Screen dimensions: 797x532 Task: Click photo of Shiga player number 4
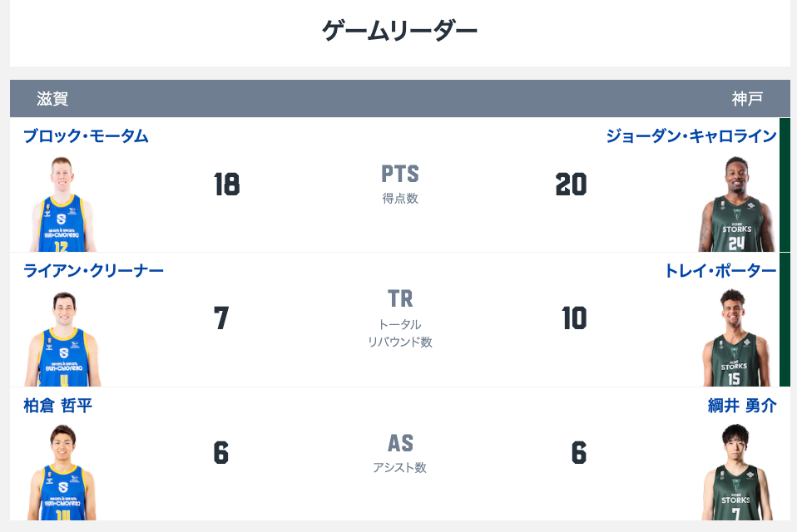63,339
